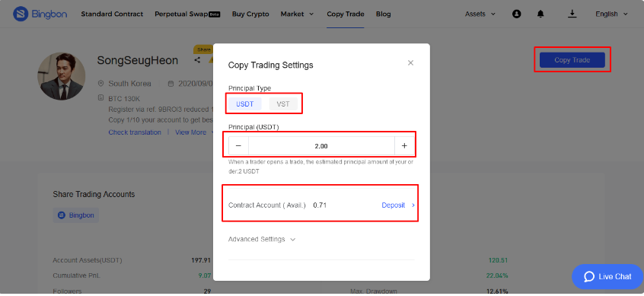Open the Live Chat widget

coord(607,277)
